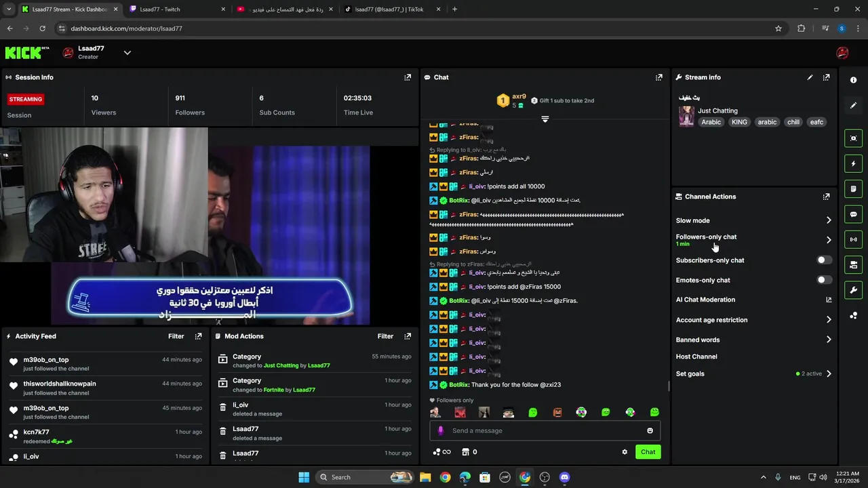This screenshot has width=868, height=488.
Task: Click the STREAMING status badge
Action: (x=26, y=99)
